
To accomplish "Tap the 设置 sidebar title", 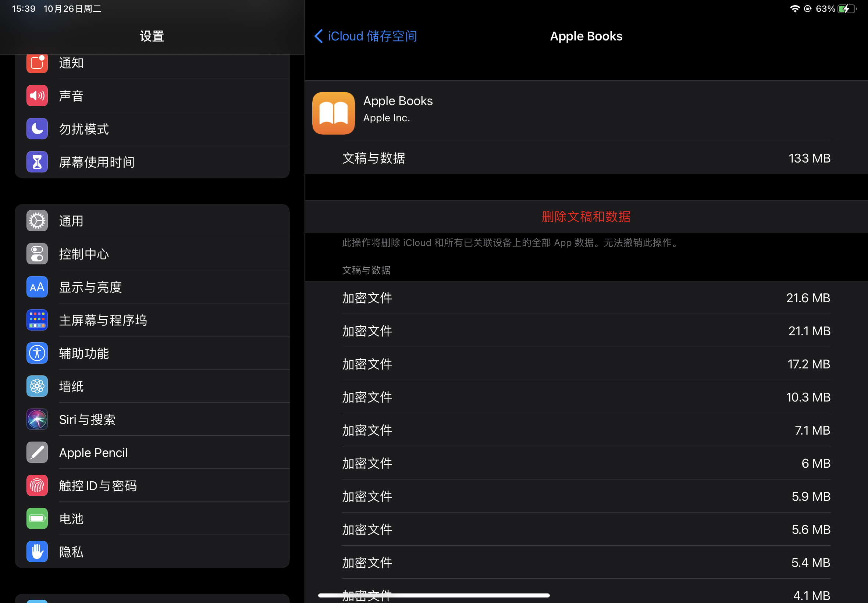I will click(152, 36).
